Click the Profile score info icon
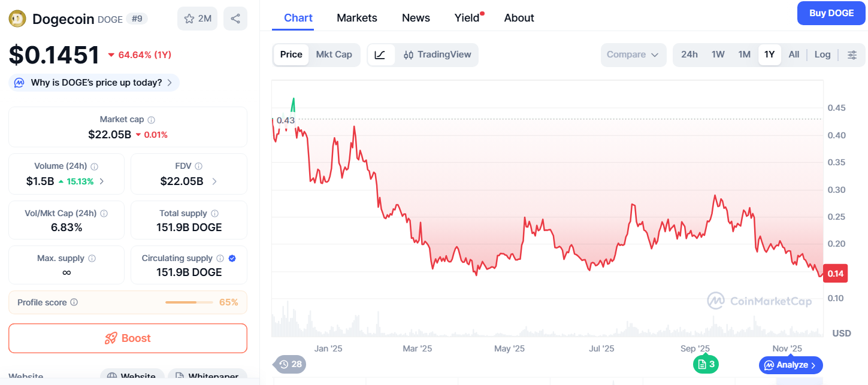The height and width of the screenshot is (385, 868). coord(74,302)
